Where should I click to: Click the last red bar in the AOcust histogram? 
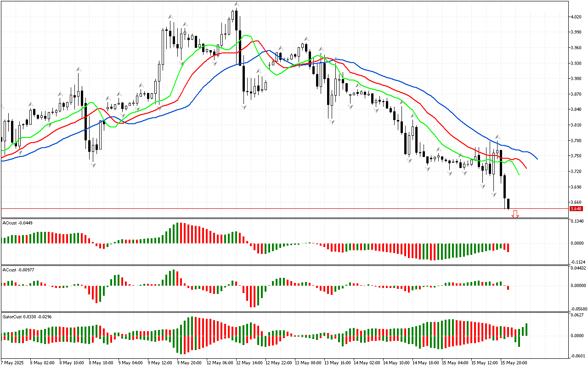click(x=509, y=247)
